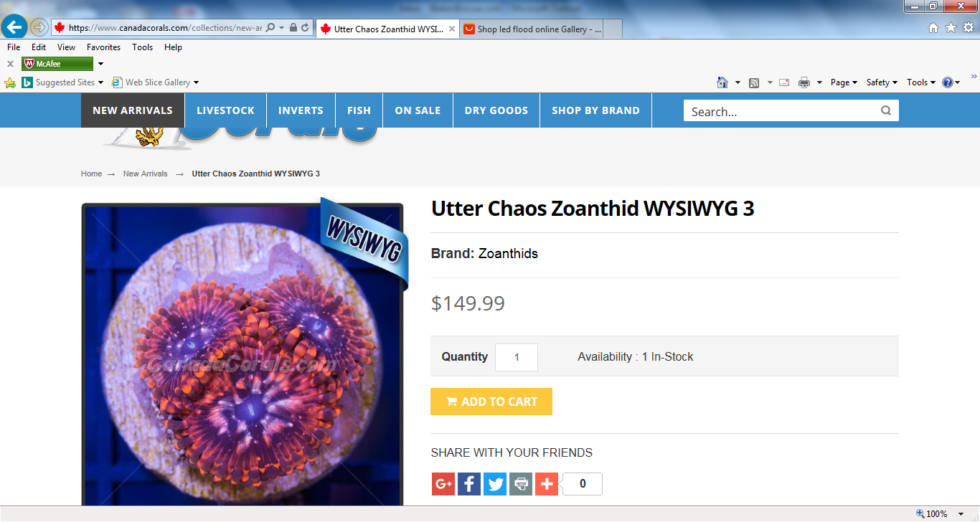The width and height of the screenshot is (980, 522).
Task: Click the browser back arrow button
Action: click(x=14, y=27)
